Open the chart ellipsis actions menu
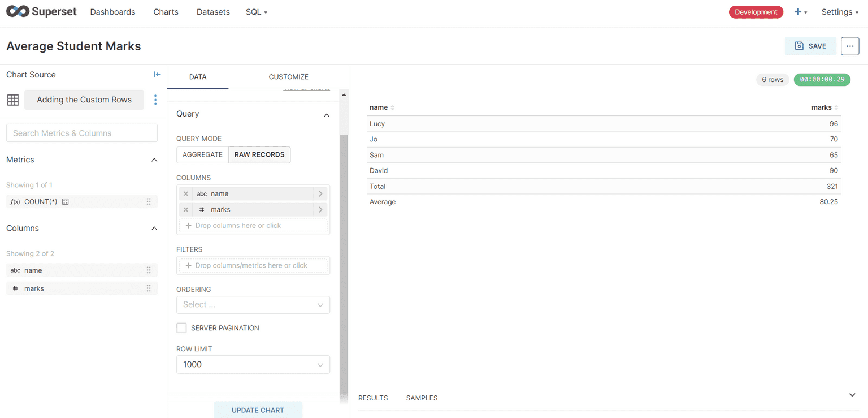The height and width of the screenshot is (418, 868). click(x=849, y=46)
